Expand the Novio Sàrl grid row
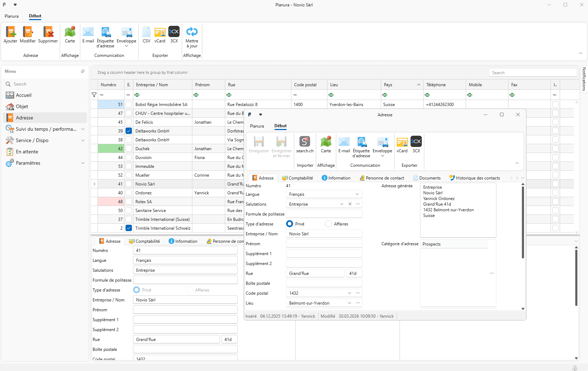Viewport: 588px width, 371px height. (94, 184)
